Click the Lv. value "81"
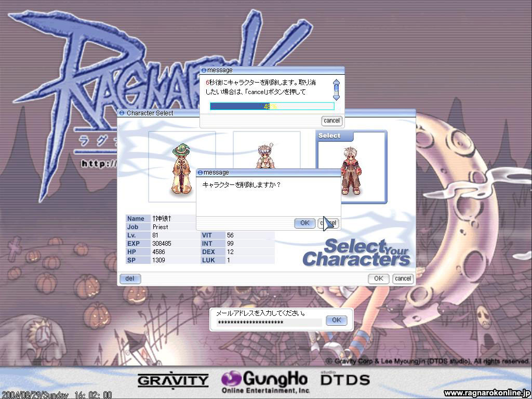 (x=155, y=235)
